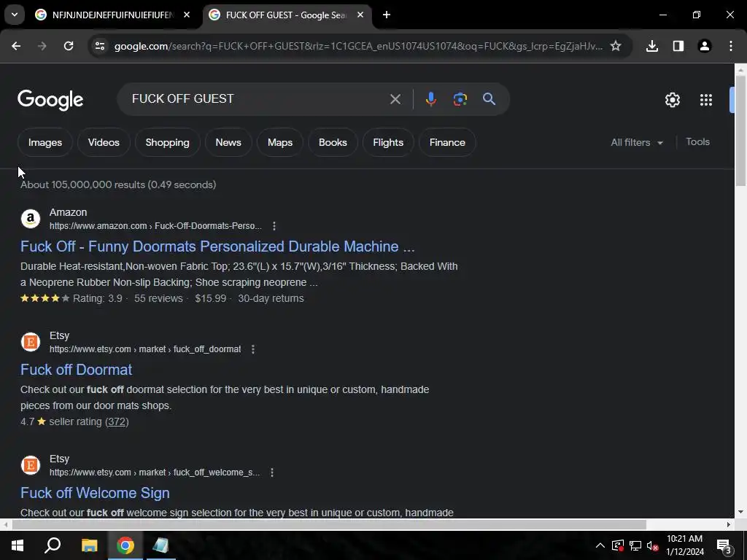Filter results by Images
Screen dimensions: 747x560
click(x=44, y=142)
